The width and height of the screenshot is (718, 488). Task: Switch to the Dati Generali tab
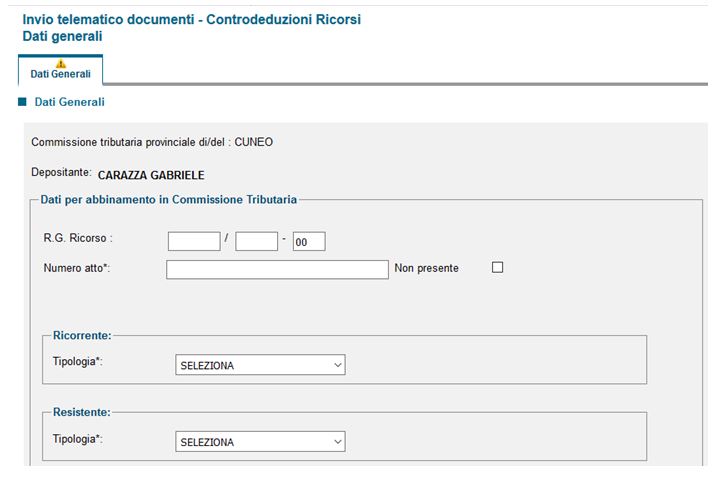pos(60,73)
